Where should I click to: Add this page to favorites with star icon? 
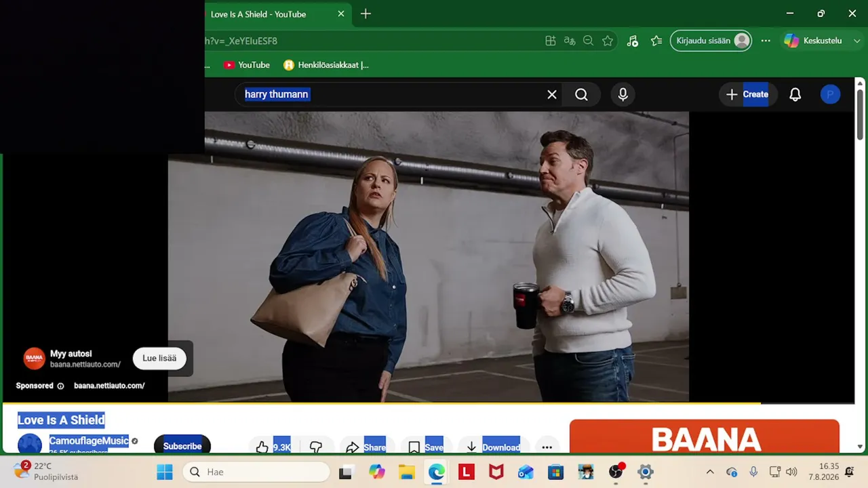click(608, 41)
